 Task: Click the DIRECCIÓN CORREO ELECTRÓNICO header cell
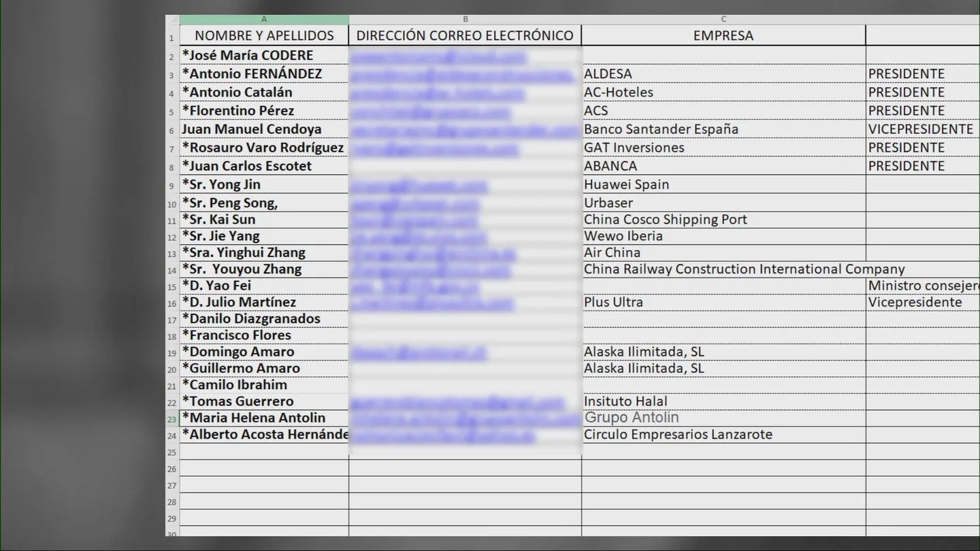point(465,35)
